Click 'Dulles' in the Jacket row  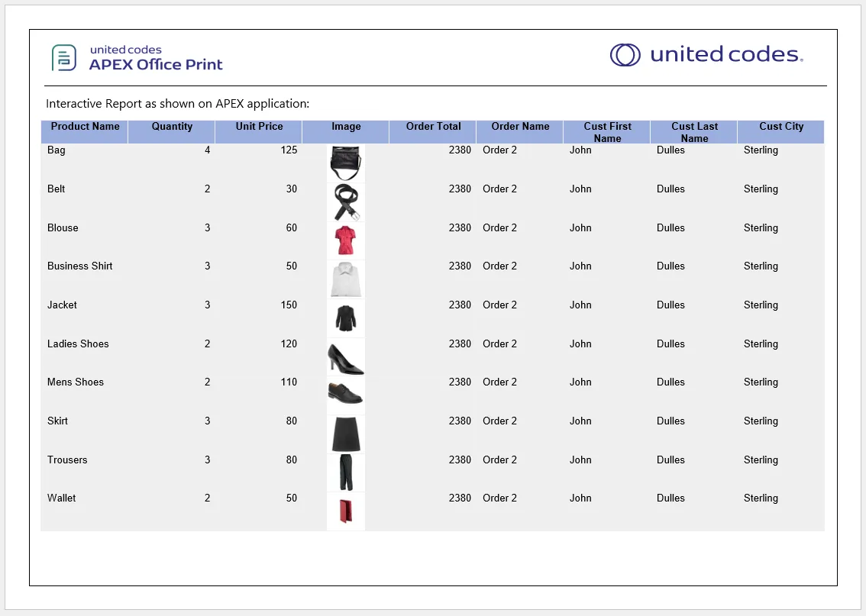(671, 305)
